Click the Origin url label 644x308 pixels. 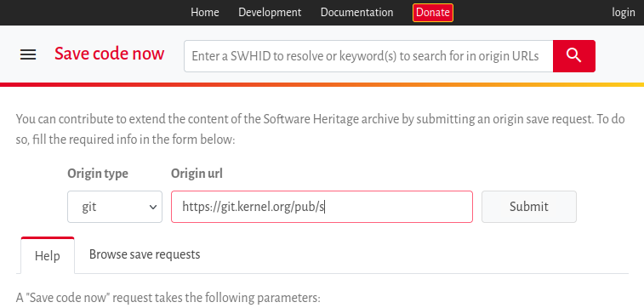[x=197, y=174]
